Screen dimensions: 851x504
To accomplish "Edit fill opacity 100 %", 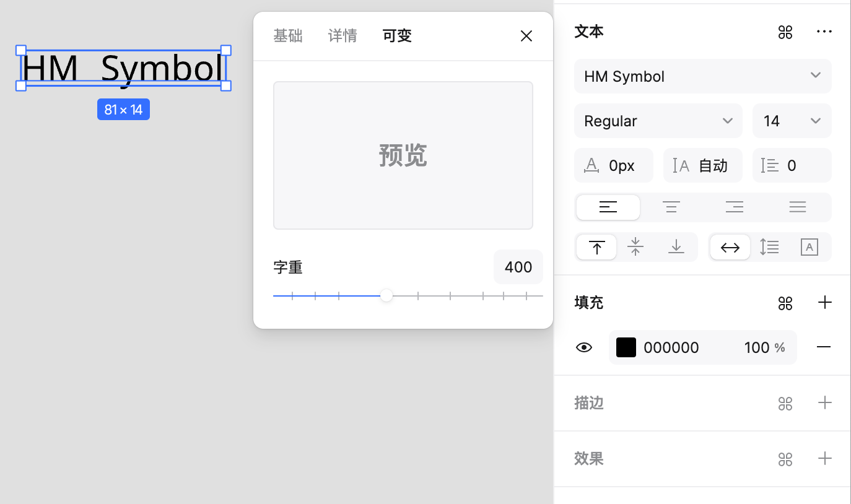I will click(x=765, y=347).
